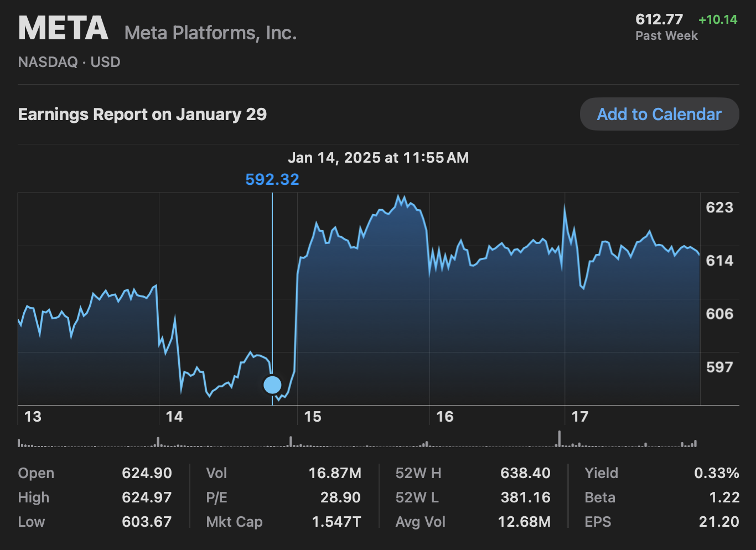Screen dimensions: 756x550
Task: Click the High value 624.97
Action: pos(147,497)
